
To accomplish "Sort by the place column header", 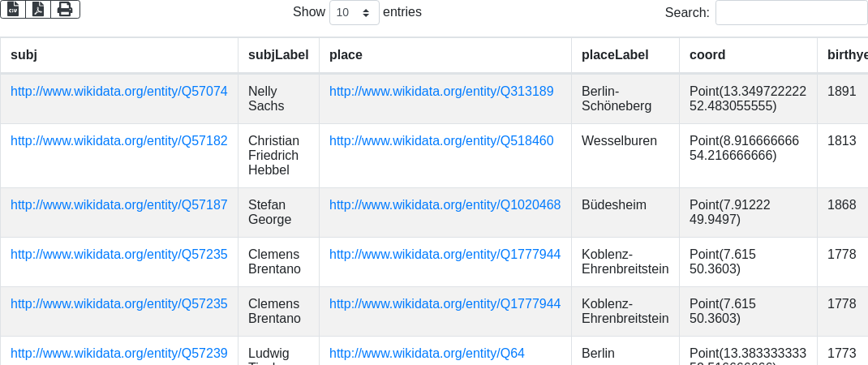I will coord(346,55).
